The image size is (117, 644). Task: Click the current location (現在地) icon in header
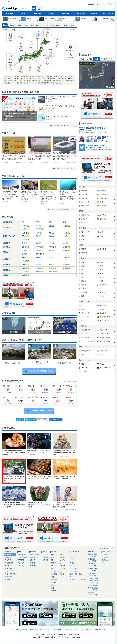pyautogui.click(x=39, y=8)
